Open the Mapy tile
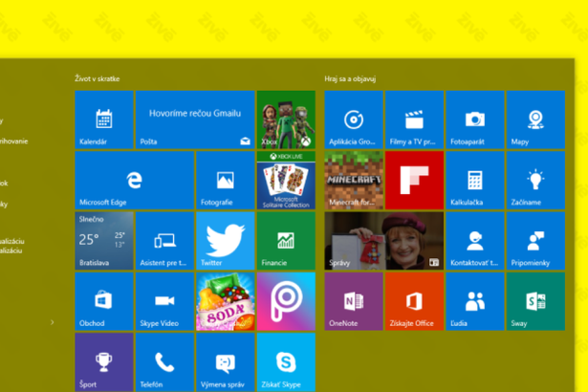The height and width of the screenshot is (392, 588). point(535,120)
